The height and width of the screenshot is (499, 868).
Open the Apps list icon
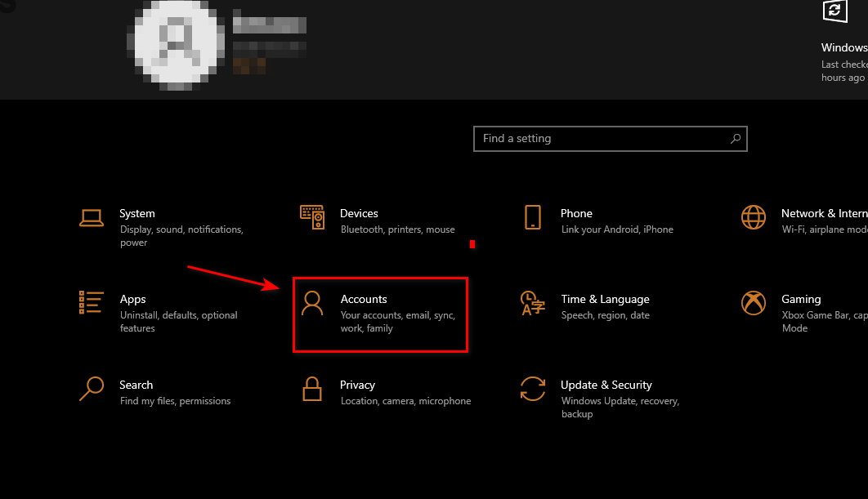[x=92, y=303]
